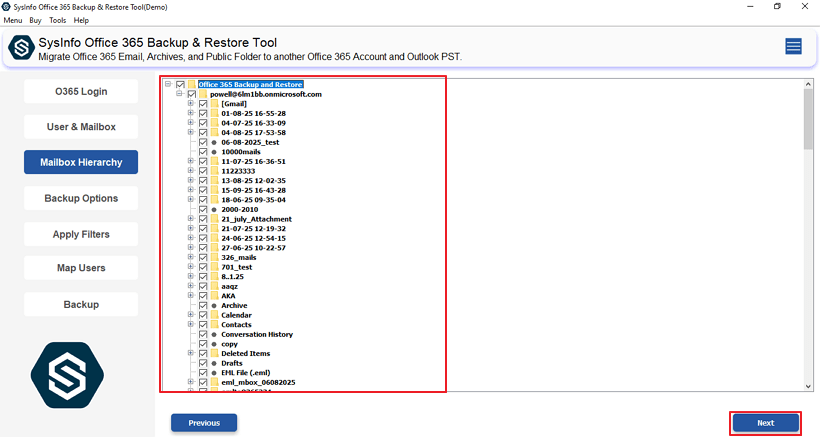Expand the 13-08-25 12-02-35 folder

pos(191,180)
